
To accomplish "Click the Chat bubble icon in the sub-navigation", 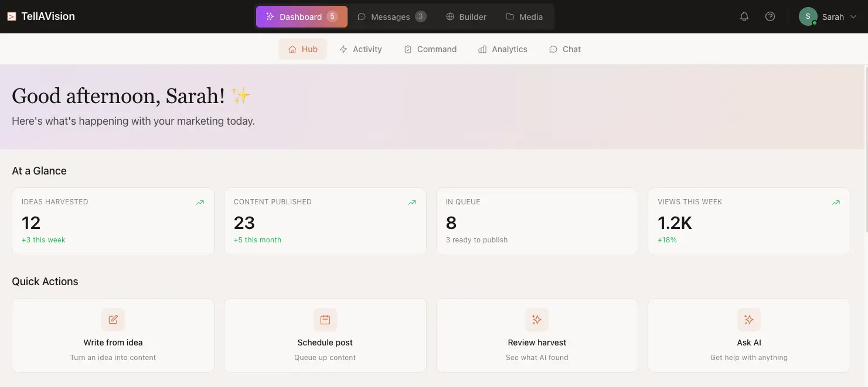I will point(552,49).
